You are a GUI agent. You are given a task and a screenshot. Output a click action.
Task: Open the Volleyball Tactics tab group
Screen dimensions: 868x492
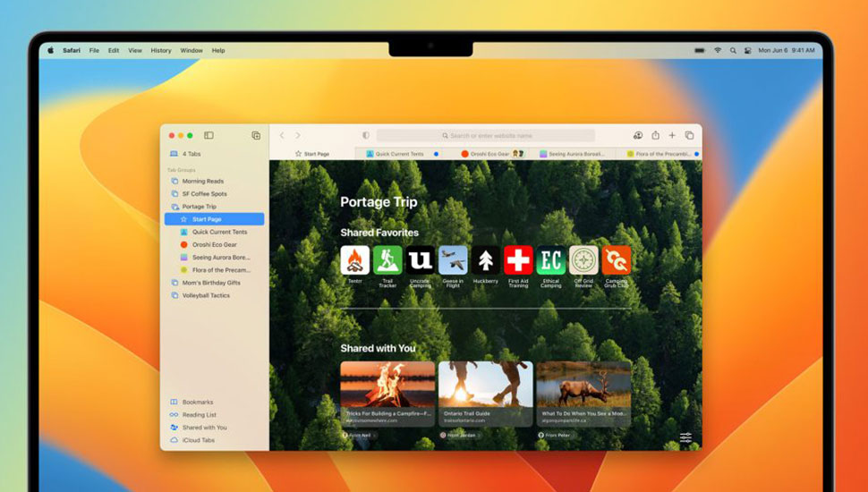click(214, 295)
